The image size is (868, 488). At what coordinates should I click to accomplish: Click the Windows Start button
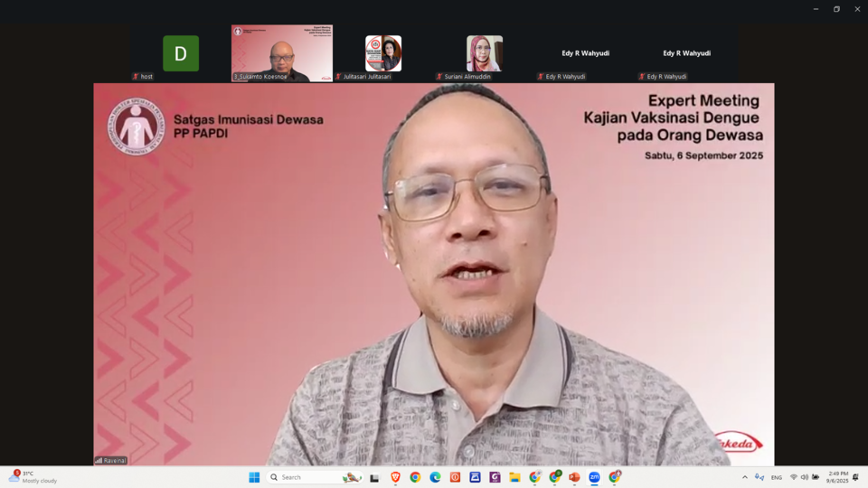tap(254, 477)
